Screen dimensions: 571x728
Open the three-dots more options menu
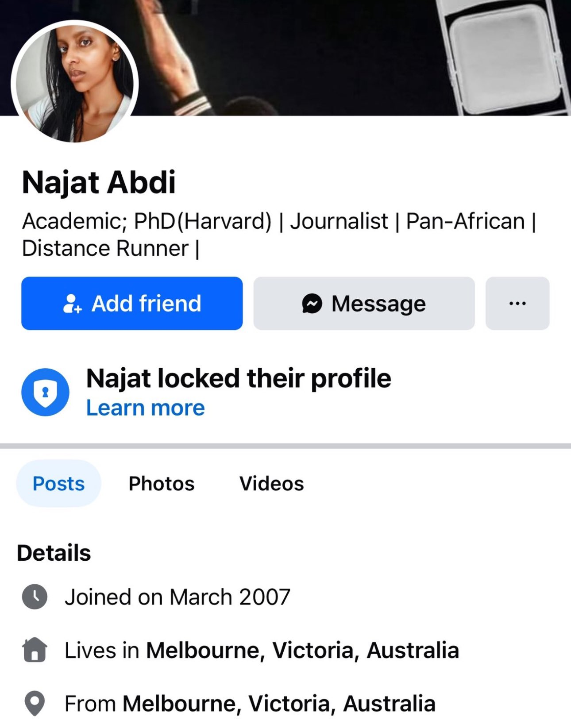pos(517,304)
